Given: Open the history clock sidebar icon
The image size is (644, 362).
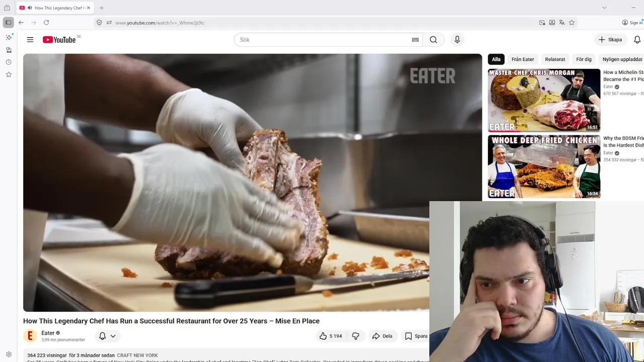Looking at the screenshot, I should coord(9,62).
